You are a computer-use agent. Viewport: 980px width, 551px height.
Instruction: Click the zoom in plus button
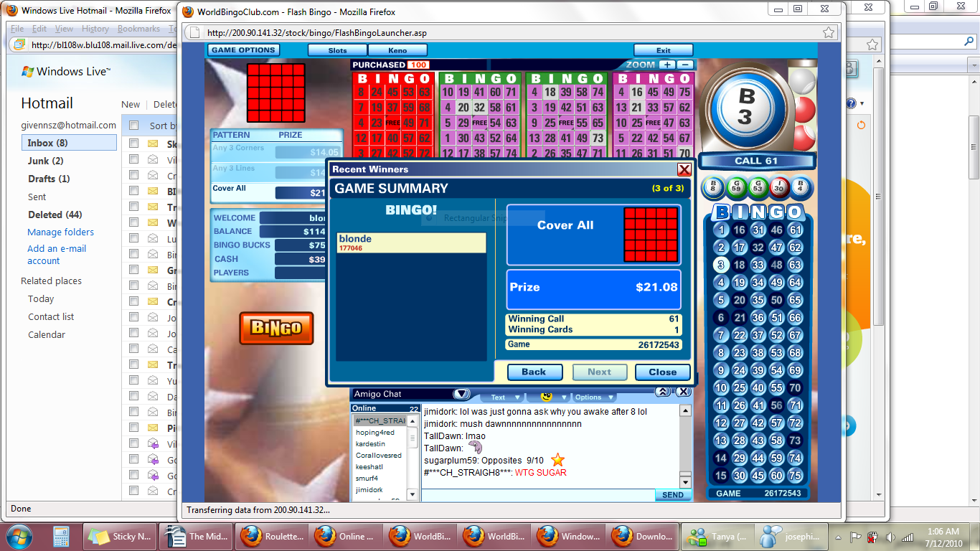click(666, 65)
